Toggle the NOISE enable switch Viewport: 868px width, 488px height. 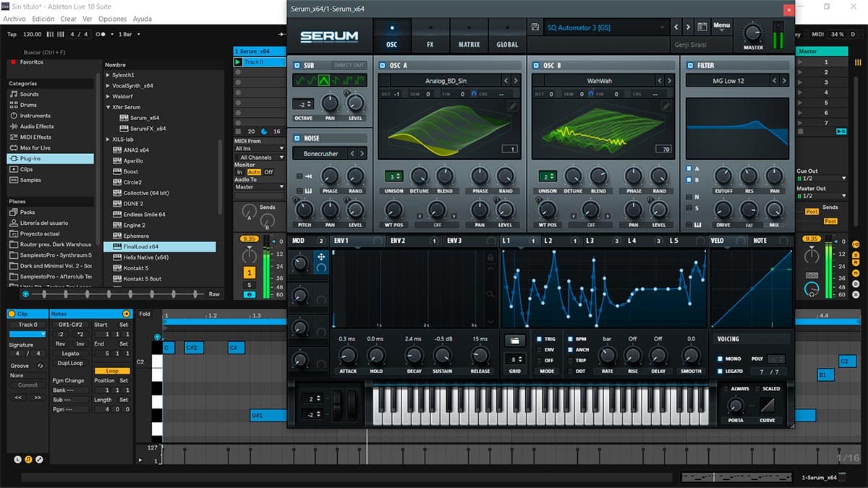(297, 138)
